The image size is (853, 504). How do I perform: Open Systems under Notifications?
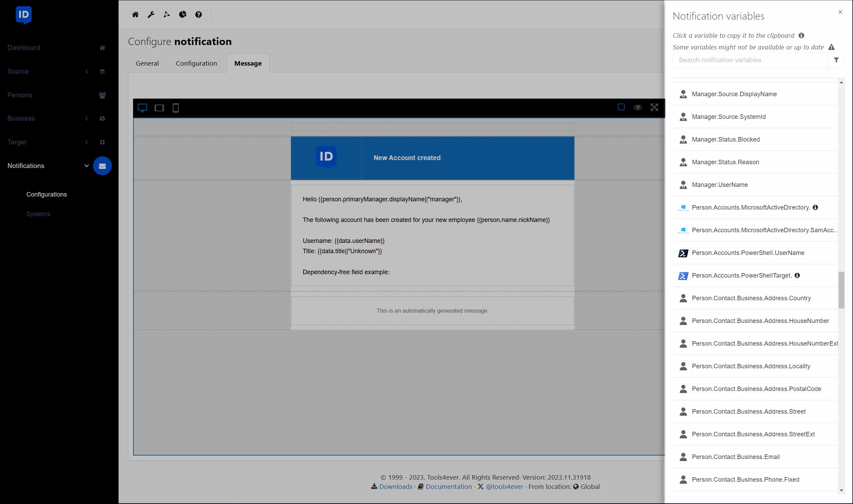click(38, 214)
